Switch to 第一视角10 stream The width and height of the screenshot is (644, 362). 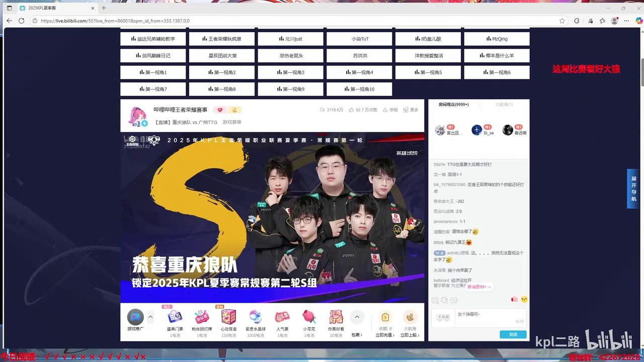pos(359,89)
